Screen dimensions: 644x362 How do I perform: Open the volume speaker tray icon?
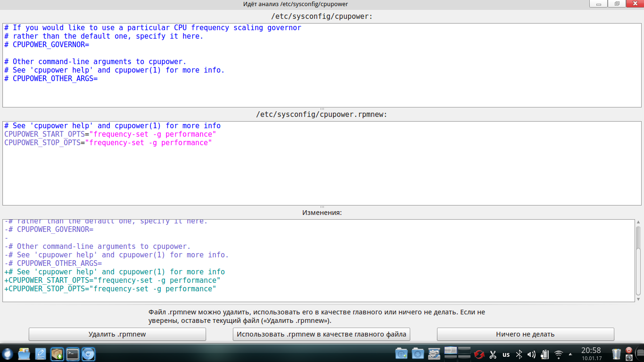tap(531, 354)
